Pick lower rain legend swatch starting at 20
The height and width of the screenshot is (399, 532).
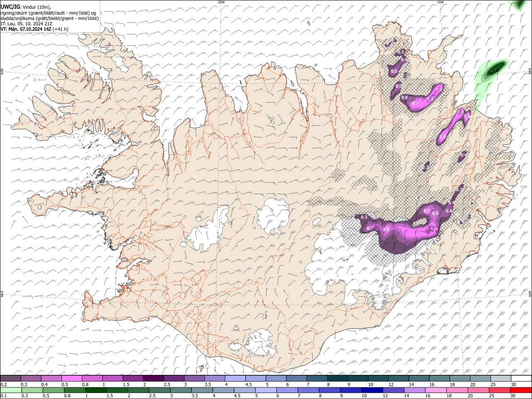point(479,390)
